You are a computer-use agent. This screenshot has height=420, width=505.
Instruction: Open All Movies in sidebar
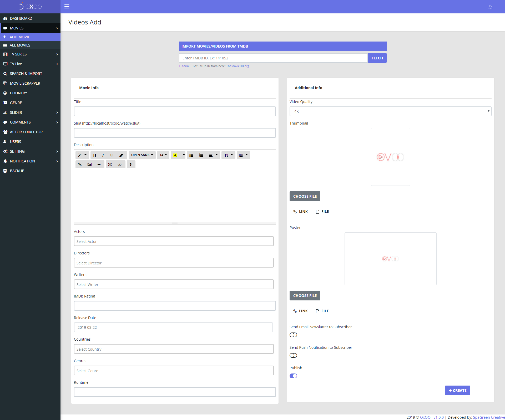(20, 45)
